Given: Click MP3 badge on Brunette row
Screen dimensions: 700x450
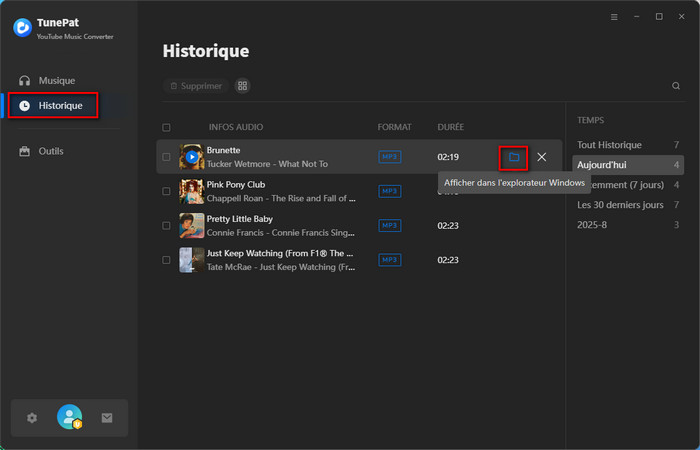Looking at the screenshot, I should (390, 157).
